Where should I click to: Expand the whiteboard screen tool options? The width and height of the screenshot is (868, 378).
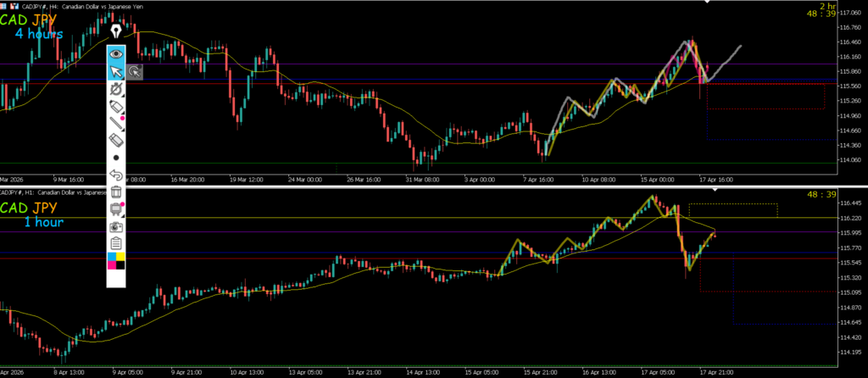tap(116, 209)
